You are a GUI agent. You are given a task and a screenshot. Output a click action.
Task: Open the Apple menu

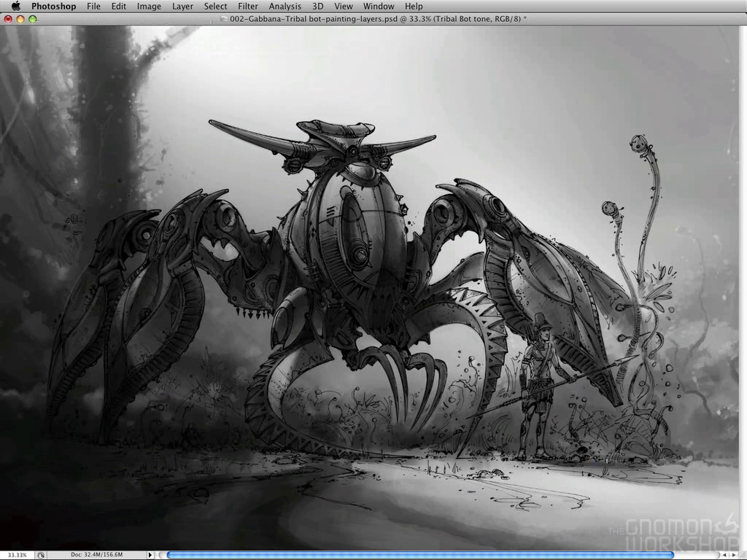click(x=16, y=6)
